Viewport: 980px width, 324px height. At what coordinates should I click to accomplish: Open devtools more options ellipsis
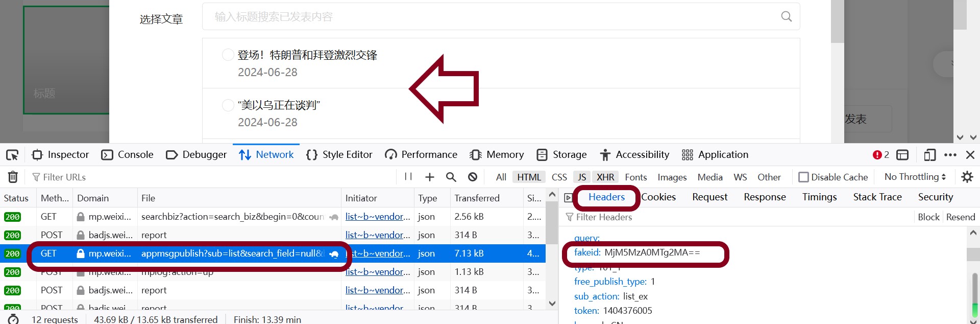point(950,155)
